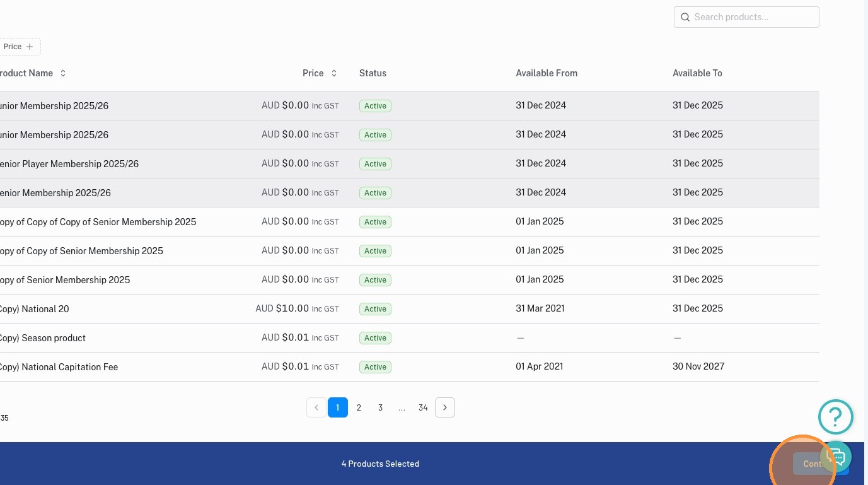Screen dimensions: 868x485
Task: Click the plus icon on Price filter
Action: (x=30, y=47)
